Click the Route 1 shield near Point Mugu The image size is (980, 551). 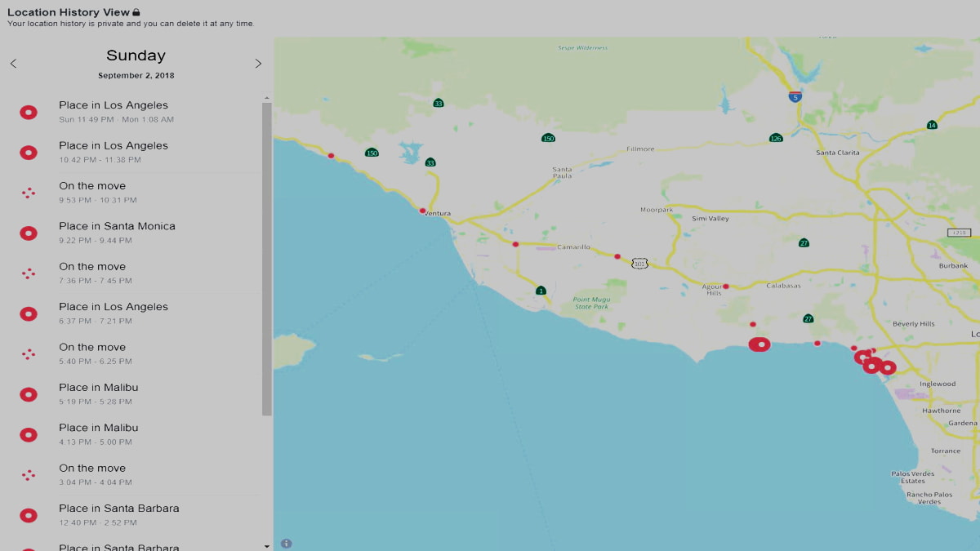[x=541, y=290]
